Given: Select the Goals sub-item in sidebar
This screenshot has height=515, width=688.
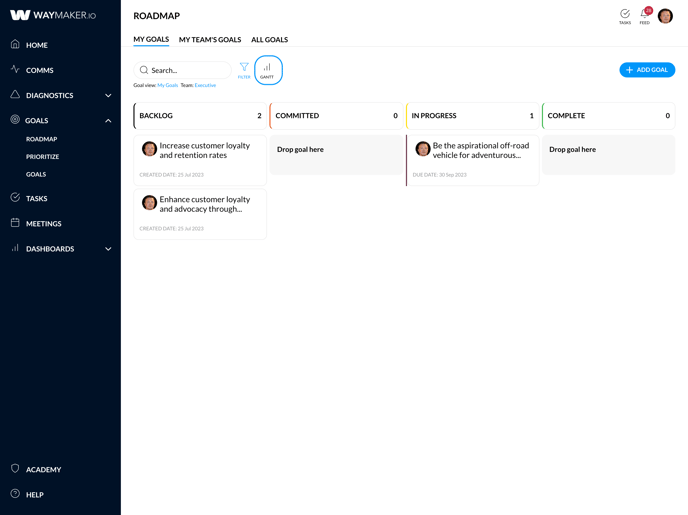Looking at the screenshot, I should (36, 174).
